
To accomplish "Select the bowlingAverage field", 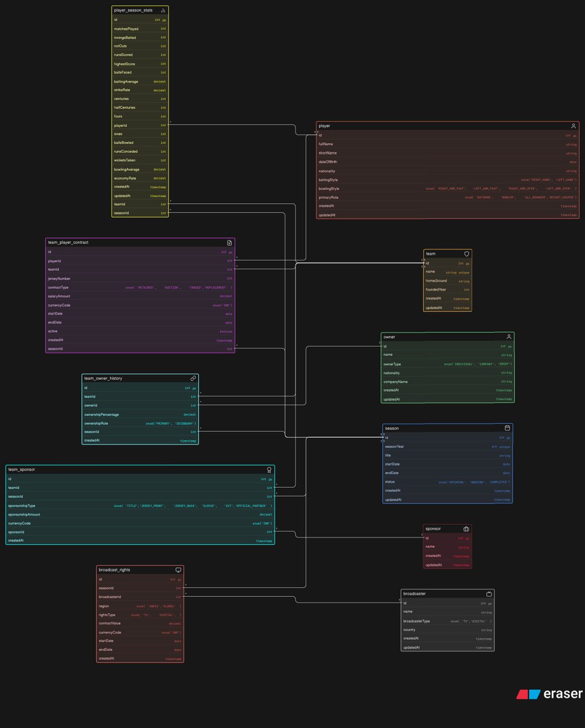I will [140, 169].
